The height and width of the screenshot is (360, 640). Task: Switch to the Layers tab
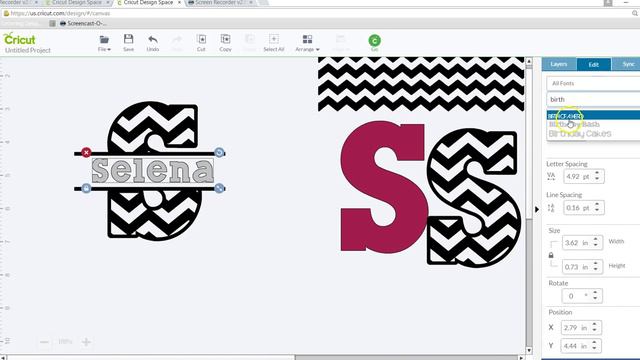click(559, 64)
